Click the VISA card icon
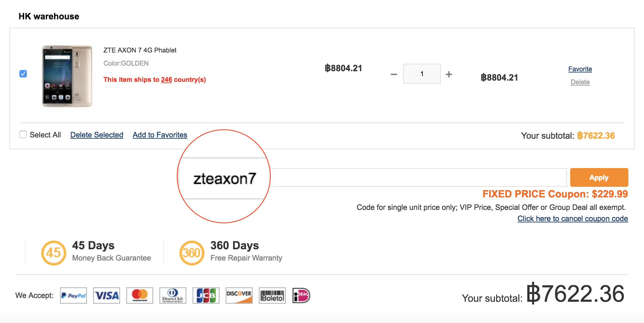The height and width of the screenshot is (323, 644). click(x=107, y=296)
